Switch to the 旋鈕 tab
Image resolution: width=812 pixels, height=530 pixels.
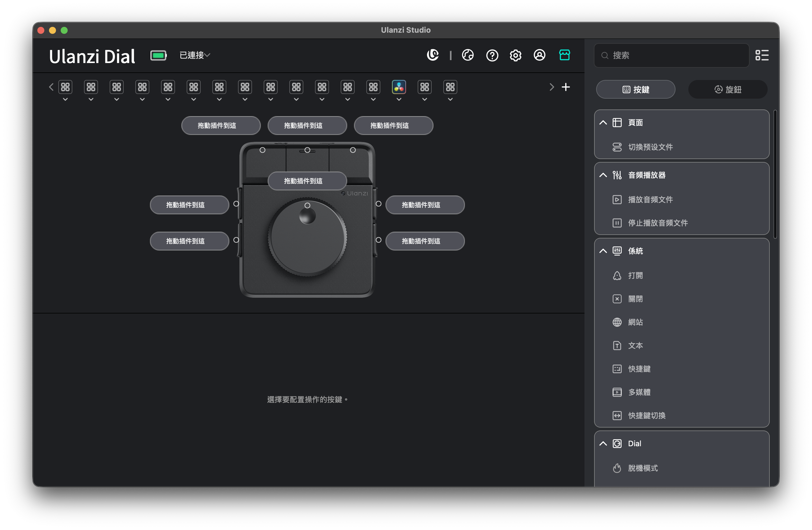point(727,90)
